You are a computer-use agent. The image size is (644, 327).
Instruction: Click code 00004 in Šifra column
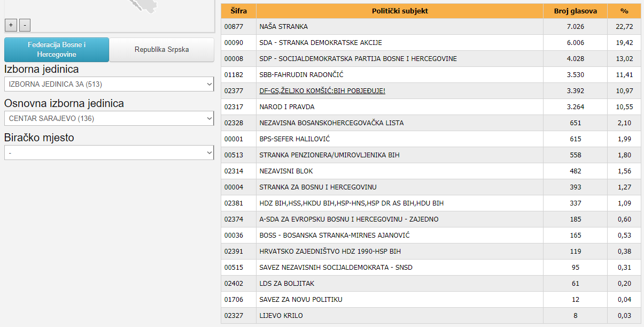pyautogui.click(x=233, y=187)
